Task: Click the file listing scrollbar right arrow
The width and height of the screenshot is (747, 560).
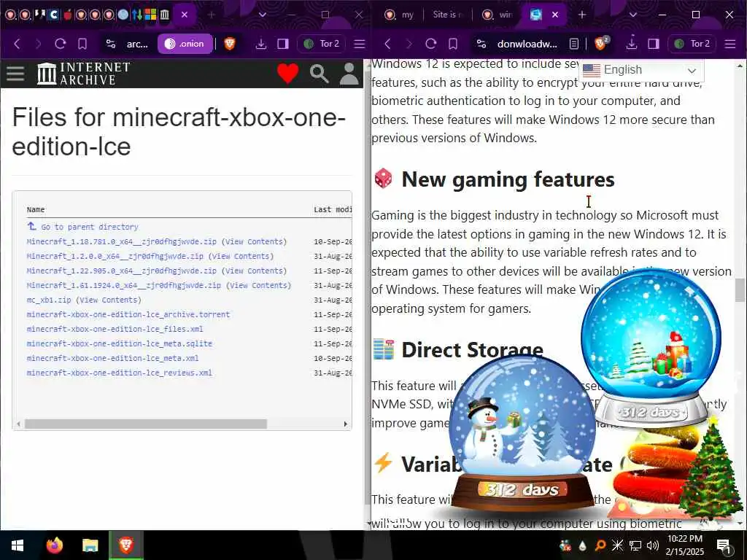Action: pyautogui.click(x=345, y=424)
